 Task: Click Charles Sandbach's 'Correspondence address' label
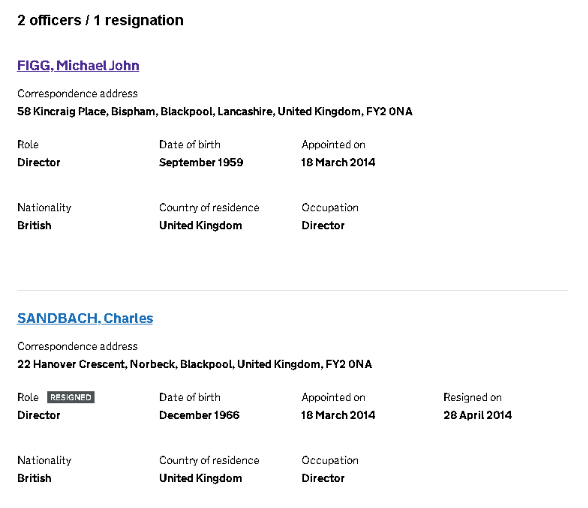point(78,346)
